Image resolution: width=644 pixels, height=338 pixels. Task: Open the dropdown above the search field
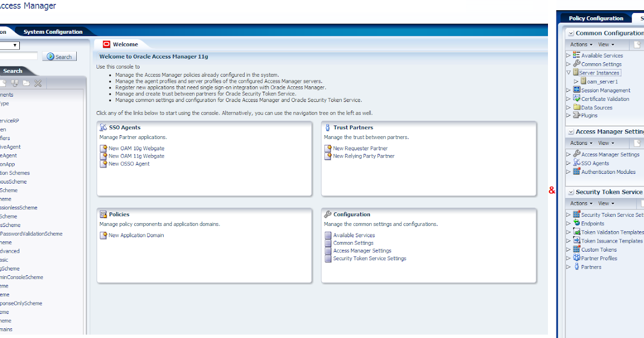10,46
